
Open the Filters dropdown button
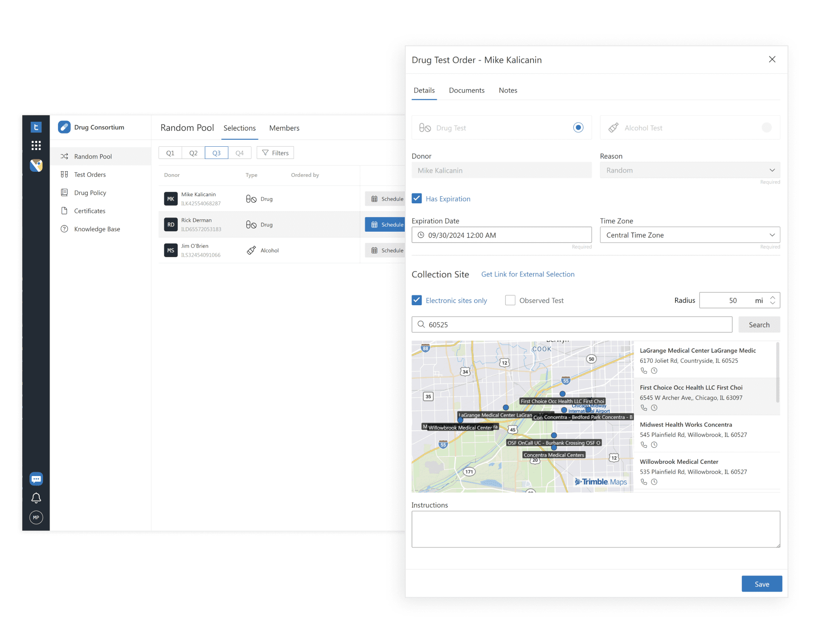tap(275, 153)
